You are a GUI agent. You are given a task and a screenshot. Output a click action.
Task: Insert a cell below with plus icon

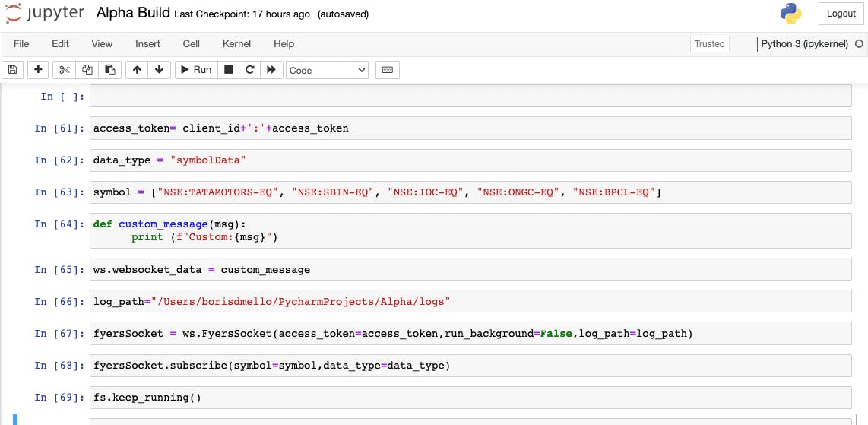[38, 70]
